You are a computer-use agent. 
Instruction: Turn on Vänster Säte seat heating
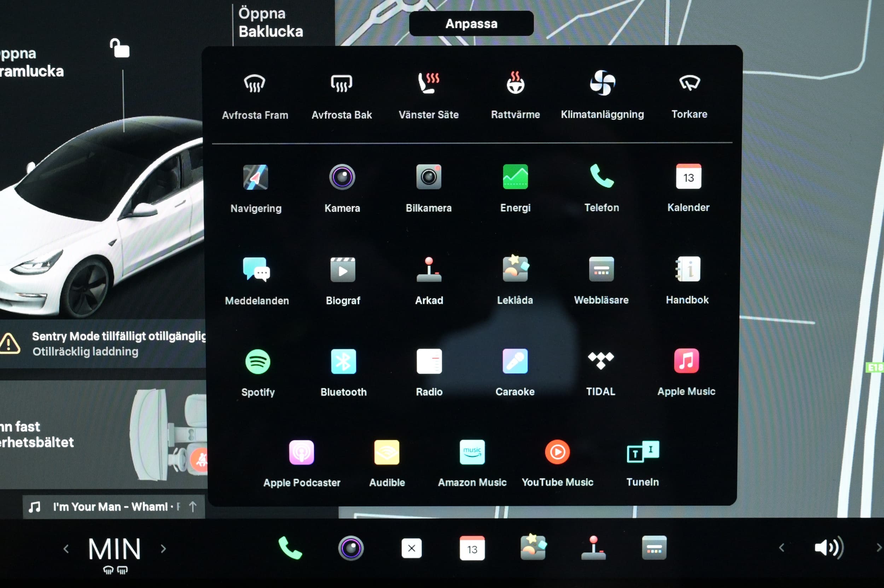point(429,97)
